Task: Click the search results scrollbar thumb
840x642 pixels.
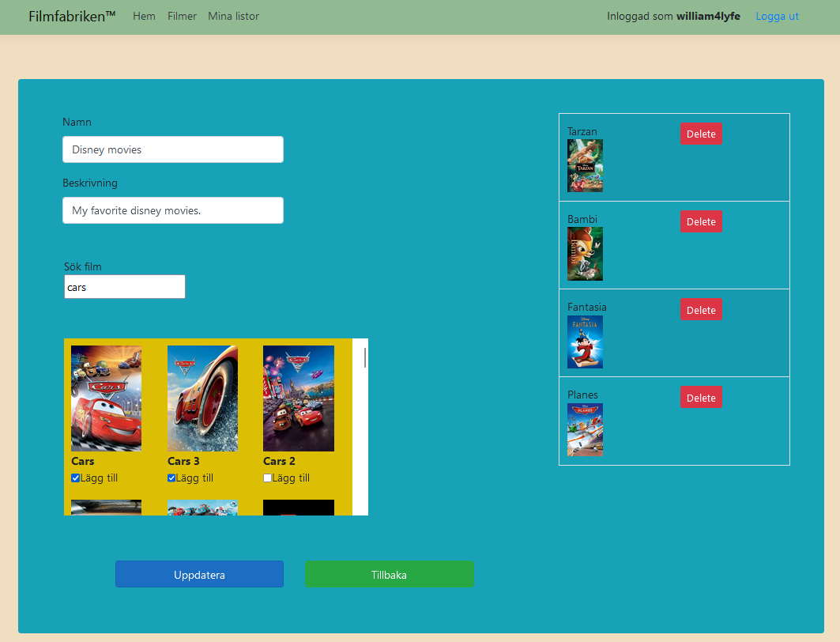Action: point(365,357)
